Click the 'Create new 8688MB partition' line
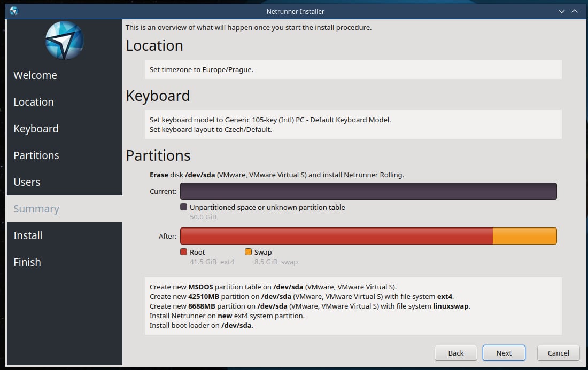Screen dimensions: 588x370 coord(310,306)
